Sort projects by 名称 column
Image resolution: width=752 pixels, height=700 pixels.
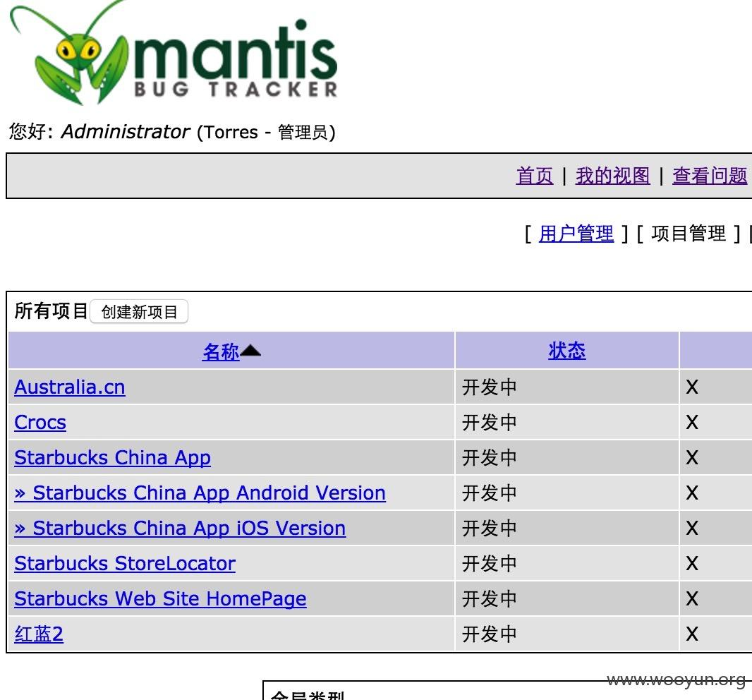221,351
